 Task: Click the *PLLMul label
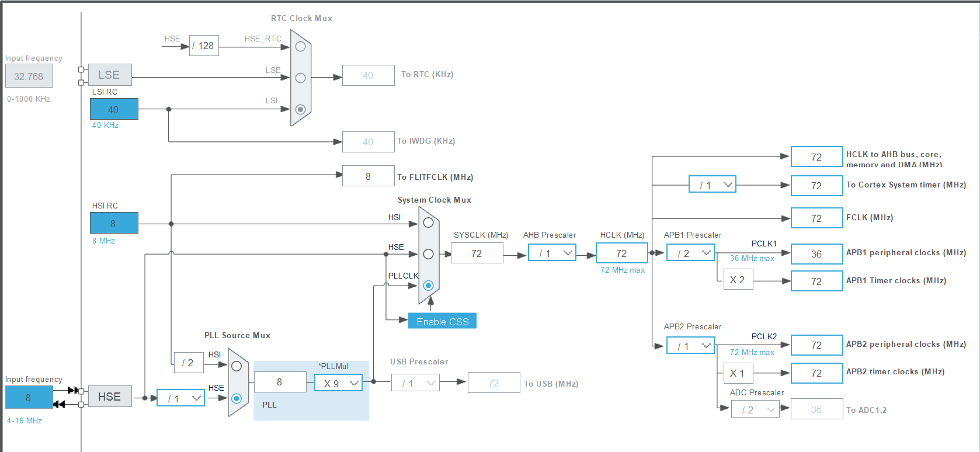click(333, 366)
